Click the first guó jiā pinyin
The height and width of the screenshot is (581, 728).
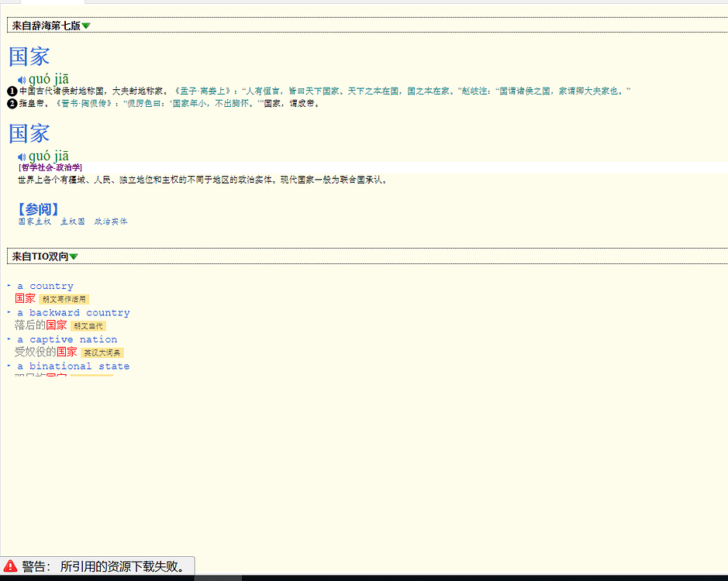tap(49, 79)
